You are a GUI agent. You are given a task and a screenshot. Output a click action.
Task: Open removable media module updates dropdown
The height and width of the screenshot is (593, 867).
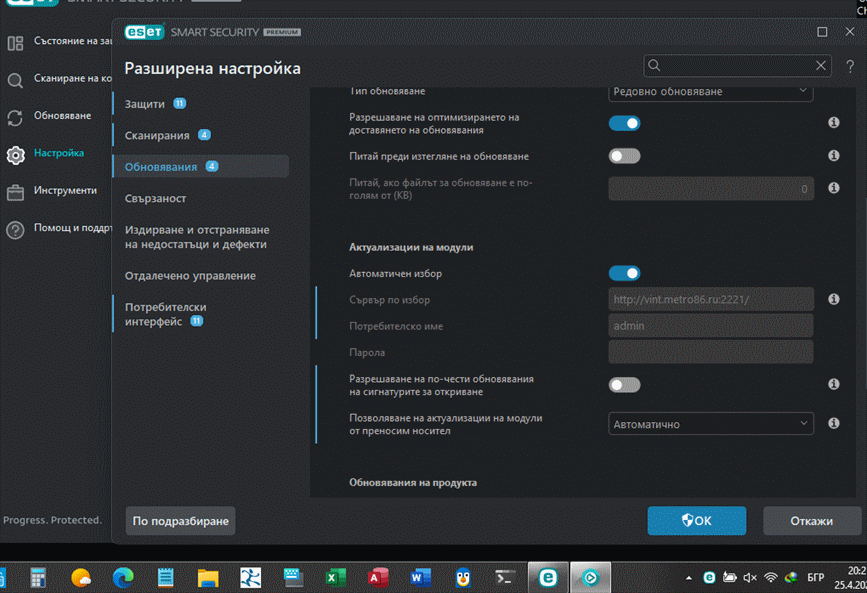pyautogui.click(x=711, y=424)
